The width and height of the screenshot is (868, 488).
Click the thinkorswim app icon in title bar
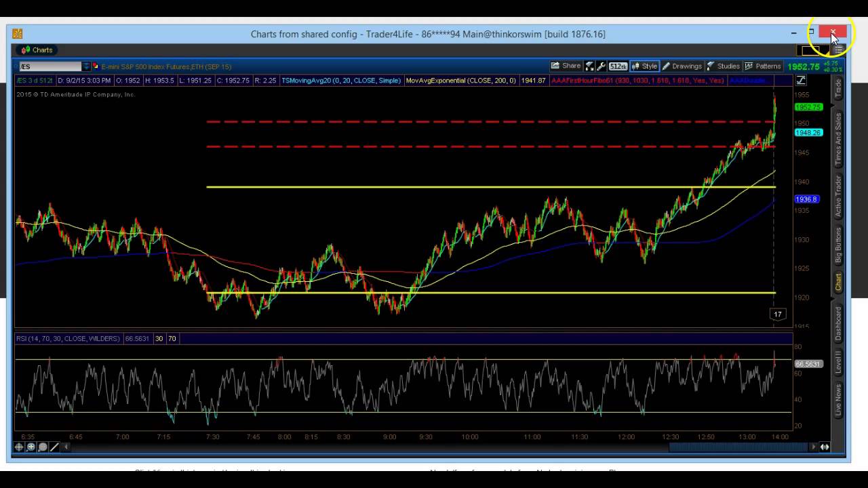coord(18,34)
